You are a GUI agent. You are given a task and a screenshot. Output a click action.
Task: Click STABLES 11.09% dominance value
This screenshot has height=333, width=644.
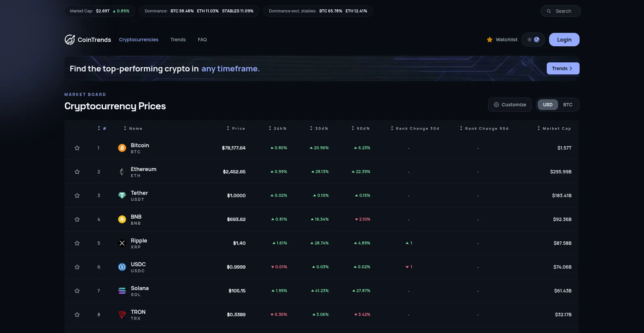tap(238, 11)
